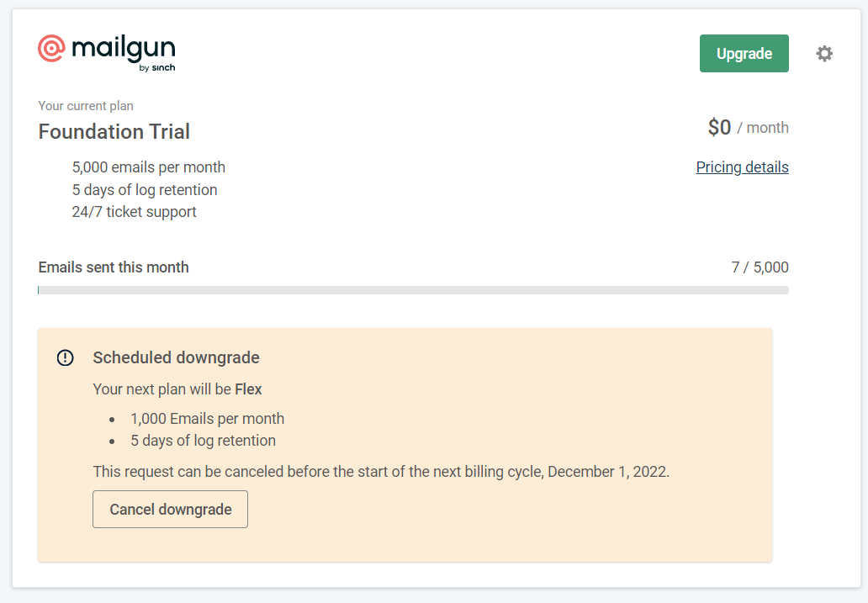Image resolution: width=868 pixels, height=603 pixels.
Task: Click the emails sent progress bar
Action: point(413,290)
